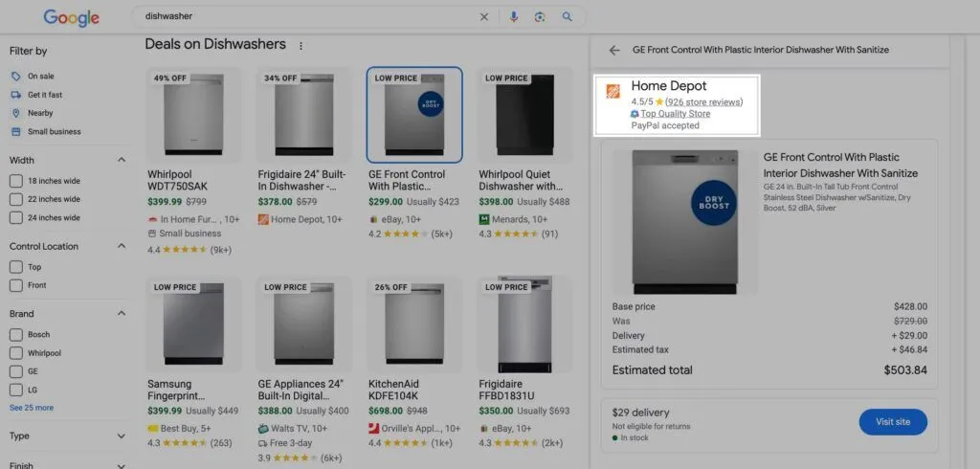The image size is (980, 469).
Task: Click the Home Depot logo in store card
Action: pyautogui.click(x=612, y=91)
